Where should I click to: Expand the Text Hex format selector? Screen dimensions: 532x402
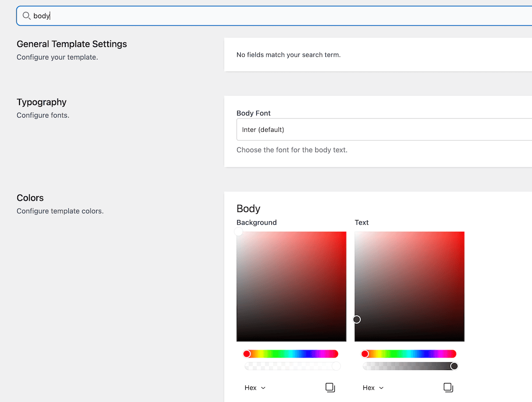coord(373,388)
